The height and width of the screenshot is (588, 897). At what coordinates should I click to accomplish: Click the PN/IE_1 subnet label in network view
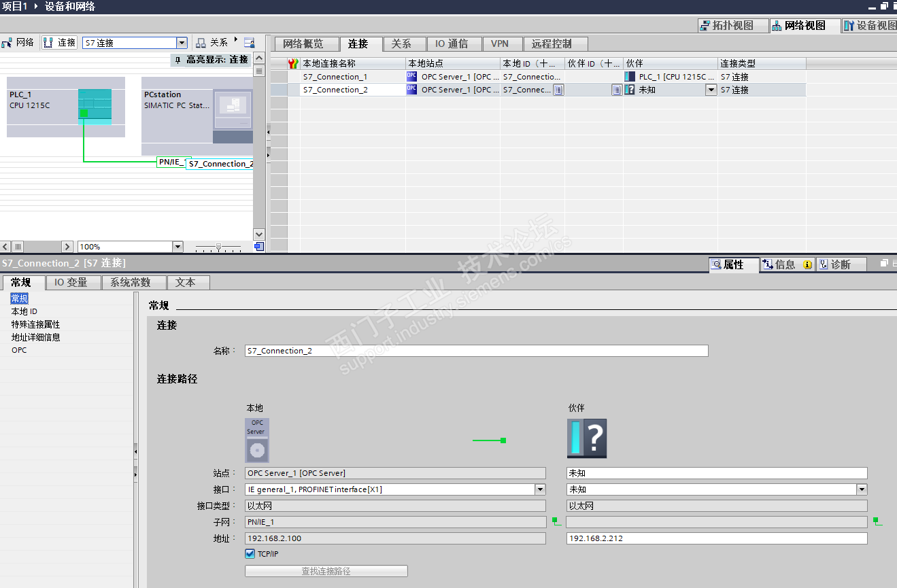pos(170,162)
